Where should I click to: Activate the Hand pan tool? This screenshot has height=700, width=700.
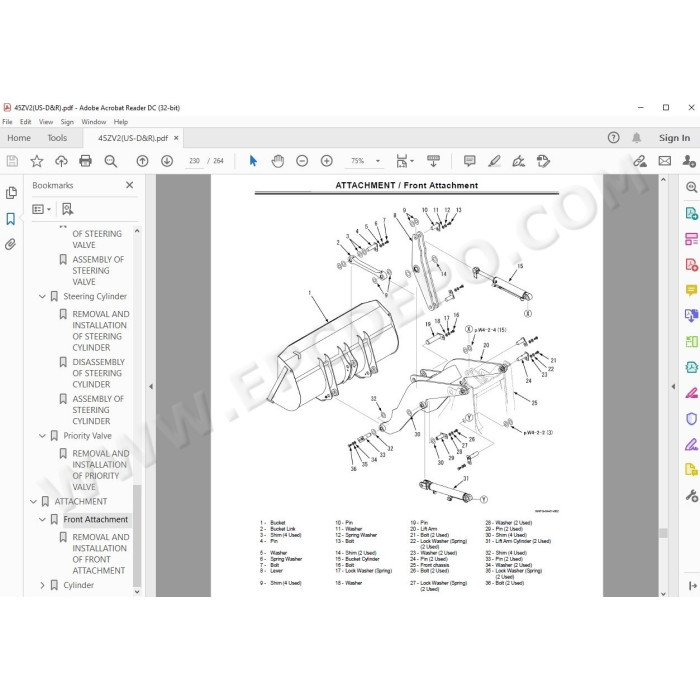(278, 161)
